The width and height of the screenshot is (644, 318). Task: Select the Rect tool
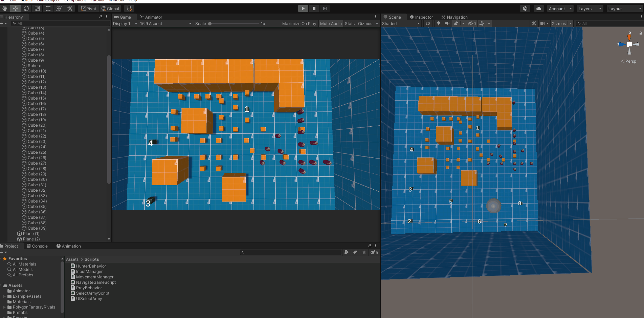click(48, 8)
